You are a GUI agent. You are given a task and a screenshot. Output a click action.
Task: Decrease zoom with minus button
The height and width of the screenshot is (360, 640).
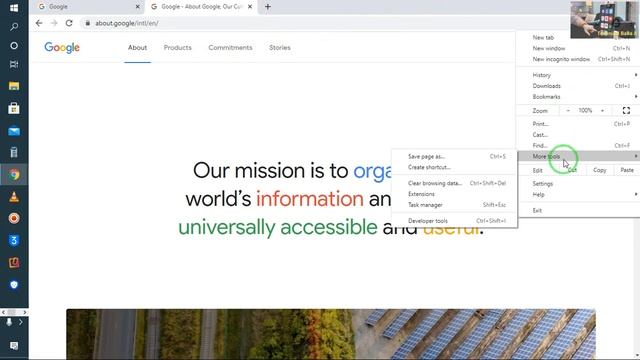[568, 110]
